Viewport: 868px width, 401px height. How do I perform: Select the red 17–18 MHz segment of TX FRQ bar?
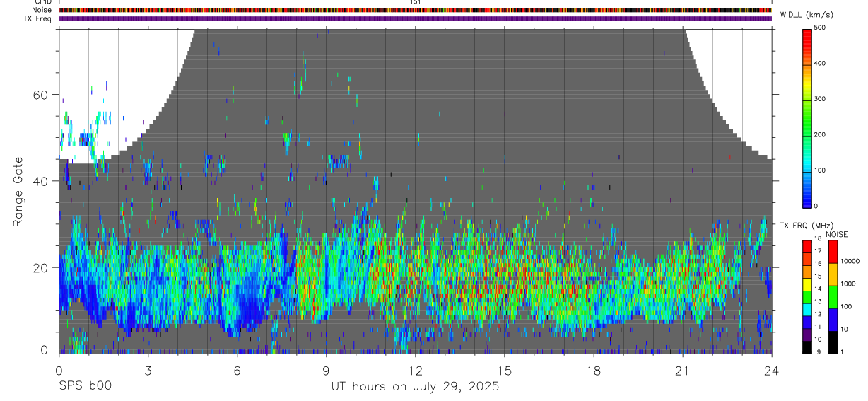click(807, 246)
